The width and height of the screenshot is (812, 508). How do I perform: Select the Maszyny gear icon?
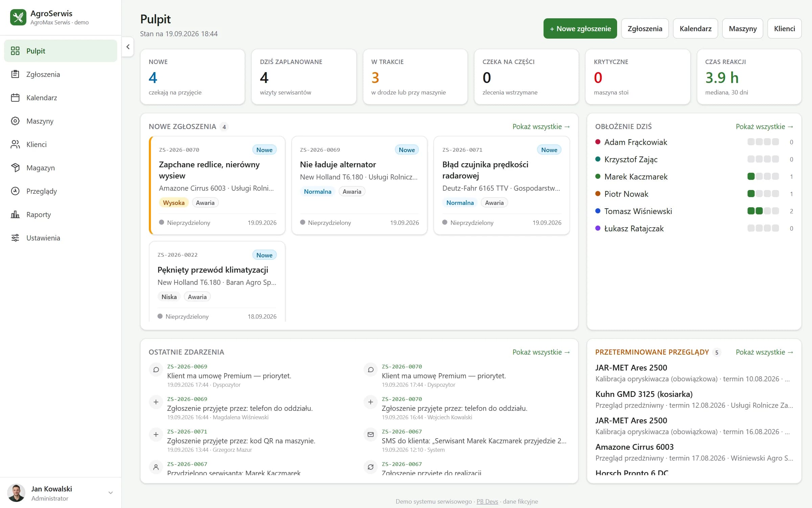tap(15, 121)
